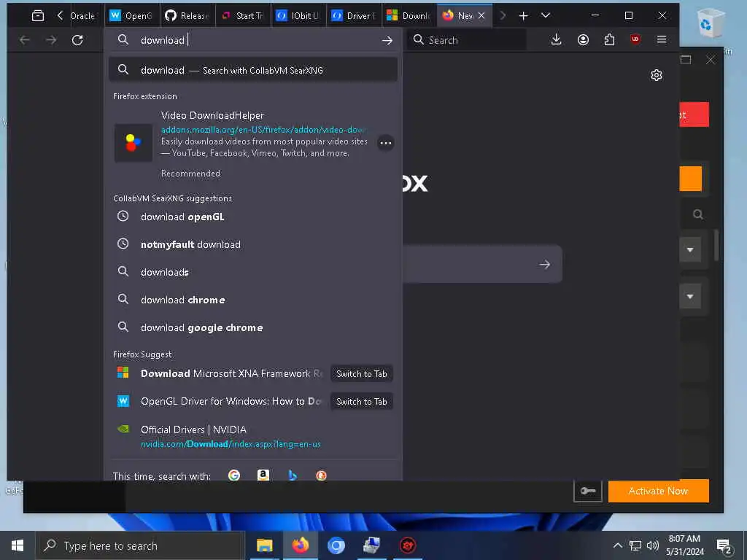Screen dimensions: 747x560
Task: Click Switch to Tab for Microsoft XNA Framework
Action: pyautogui.click(x=362, y=374)
